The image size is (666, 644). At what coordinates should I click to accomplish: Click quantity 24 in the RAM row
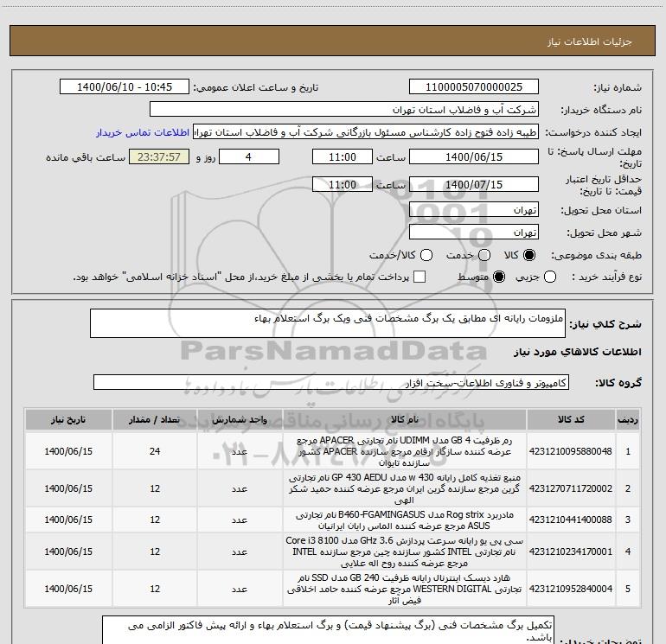pos(155,451)
